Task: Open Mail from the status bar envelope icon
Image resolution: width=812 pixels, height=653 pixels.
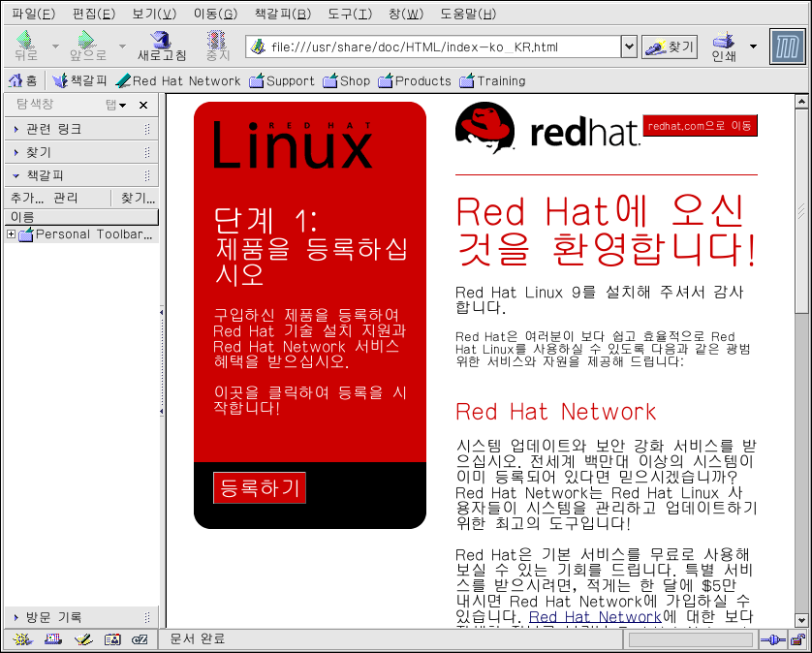Action: (x=52, y=639)
